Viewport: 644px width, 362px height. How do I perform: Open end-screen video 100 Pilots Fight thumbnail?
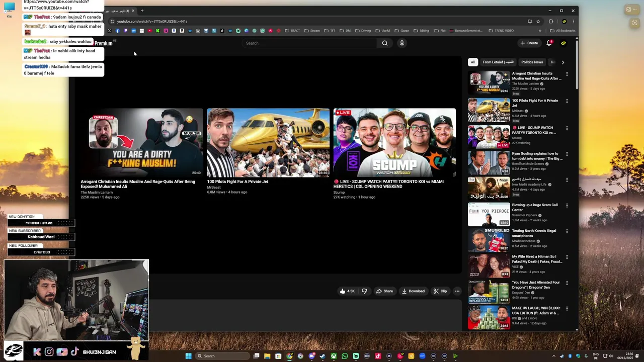[x=268, y=143]
